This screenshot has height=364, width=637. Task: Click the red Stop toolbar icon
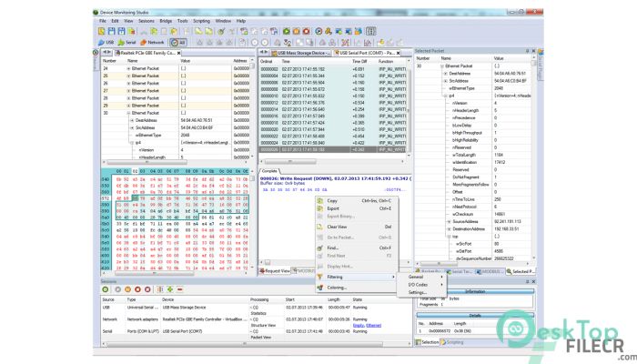[x=307, y=31]
